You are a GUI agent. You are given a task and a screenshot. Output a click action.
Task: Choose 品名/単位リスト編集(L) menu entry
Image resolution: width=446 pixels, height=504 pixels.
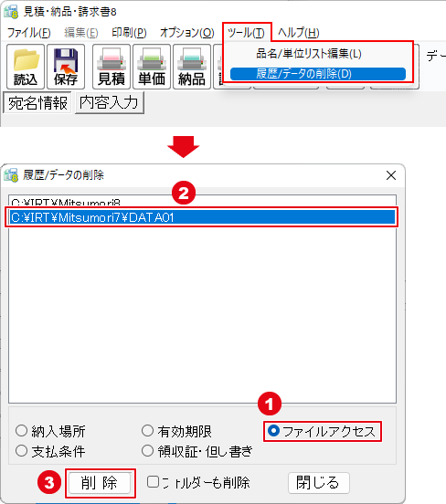309,54
